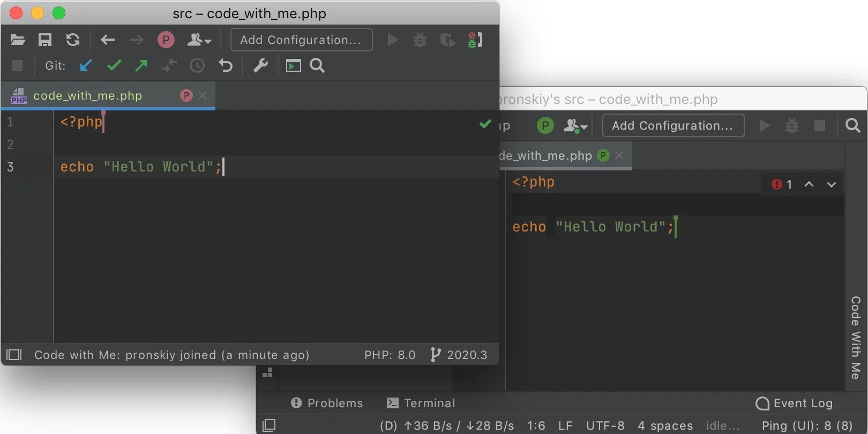Click Add Configuration in the guest window
The image size is (868, 434).
[673, 126]
